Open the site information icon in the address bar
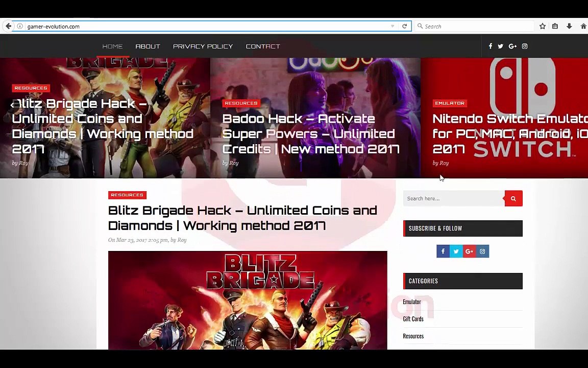The width and height of the screenshot is (588, 368). tap(20, 26)
